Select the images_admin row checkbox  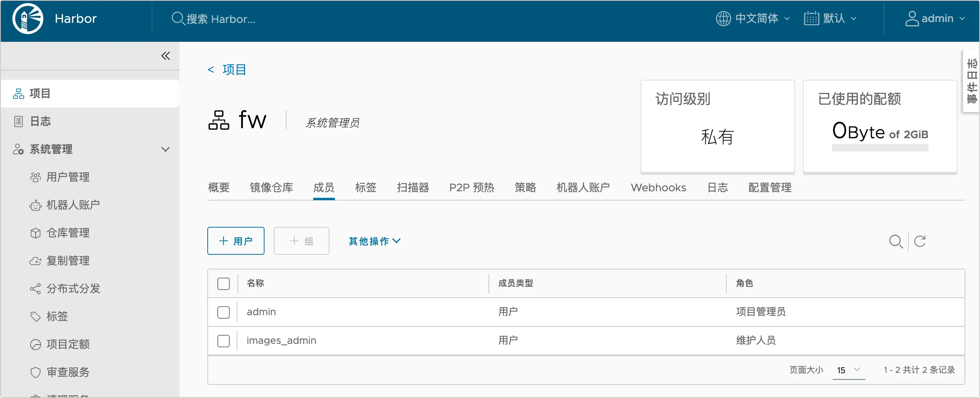click(224, 341)
